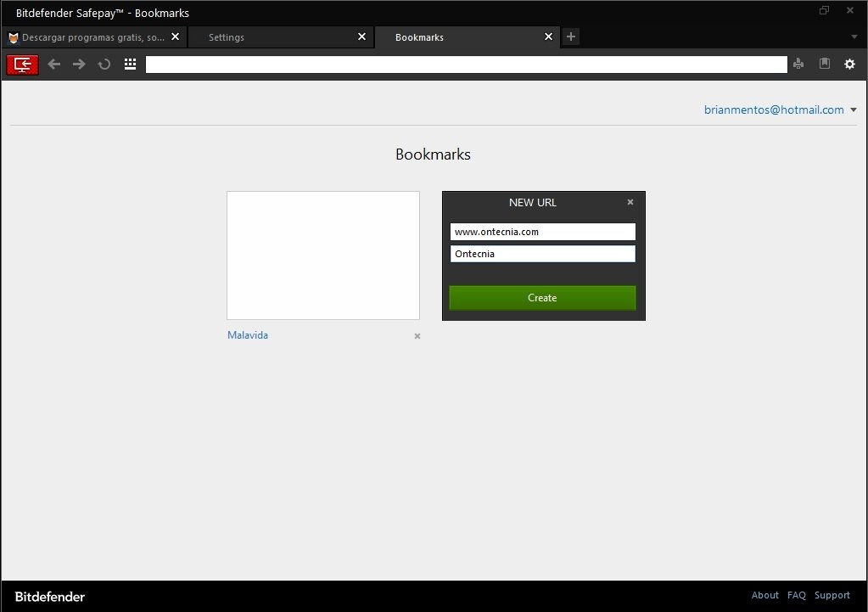The height and width of the screenshot is (612, 868).
Task: Expand the brianmentos@hotmail.com account menu arrow
Action: (x=854, y=109)
